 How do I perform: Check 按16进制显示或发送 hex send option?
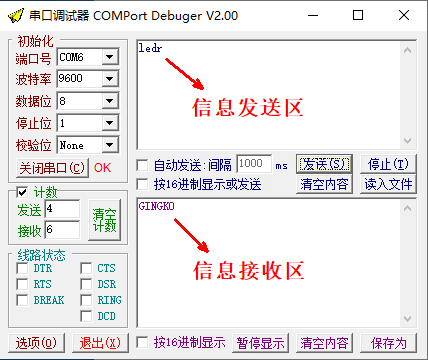[x=142, y=184]
